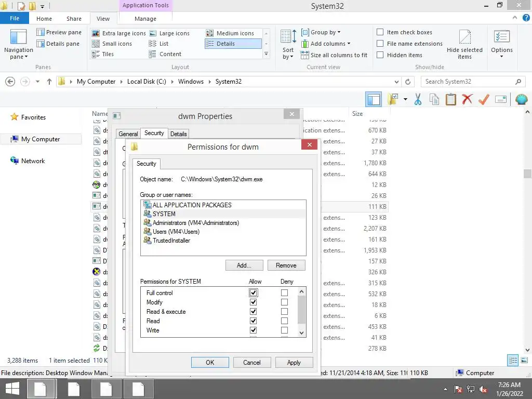Click the Add... button
The width and height of the screenshot is (532, 399).
click(x=244, y=265)
